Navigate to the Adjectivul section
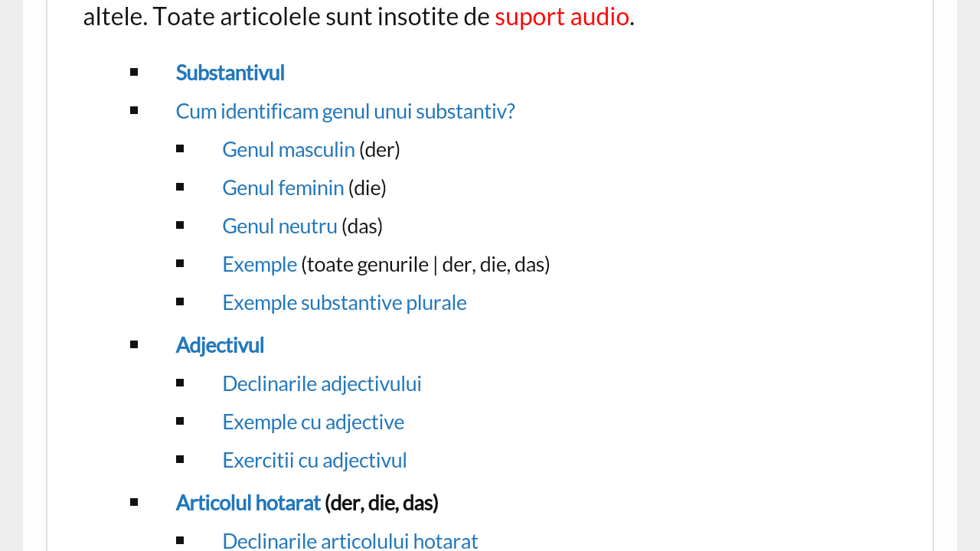Image resolution: width=980 pixels, height=551 pixels. tap(220, 345)
